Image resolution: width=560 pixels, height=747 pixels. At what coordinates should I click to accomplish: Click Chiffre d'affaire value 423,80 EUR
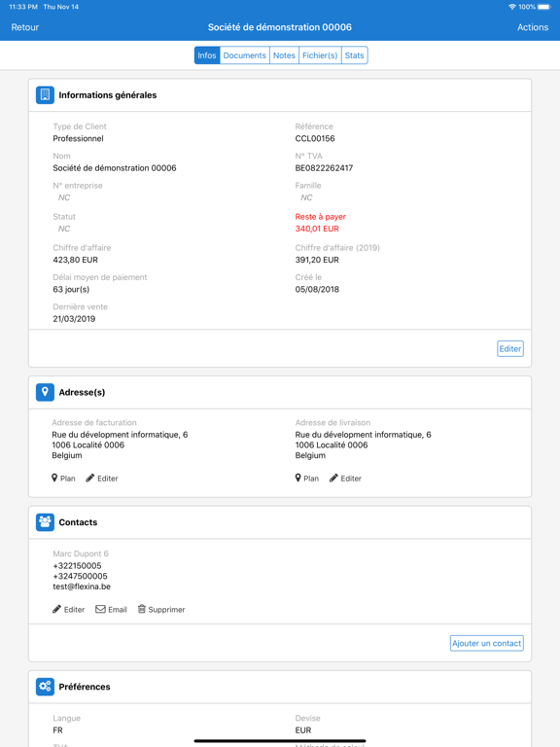pyautogui.click(x=75, y=260)
